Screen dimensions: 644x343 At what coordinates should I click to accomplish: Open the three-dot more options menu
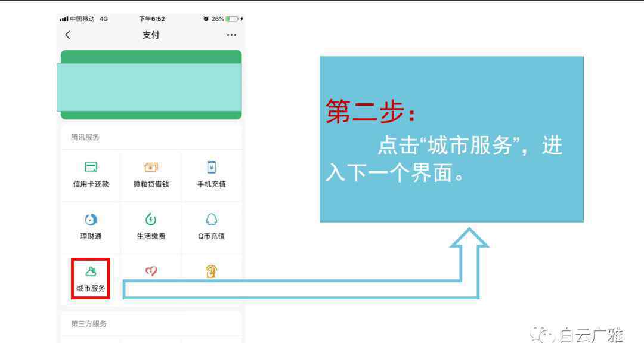pos(231,35)
